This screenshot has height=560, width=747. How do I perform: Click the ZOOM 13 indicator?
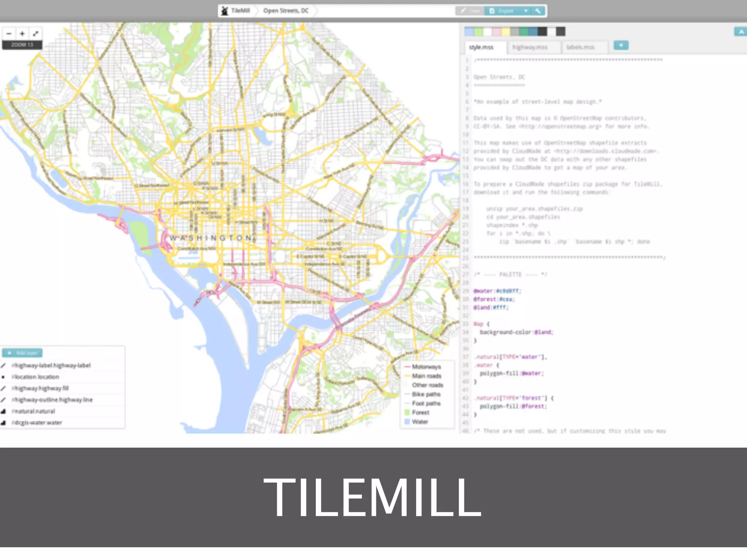tap(22, 45)
